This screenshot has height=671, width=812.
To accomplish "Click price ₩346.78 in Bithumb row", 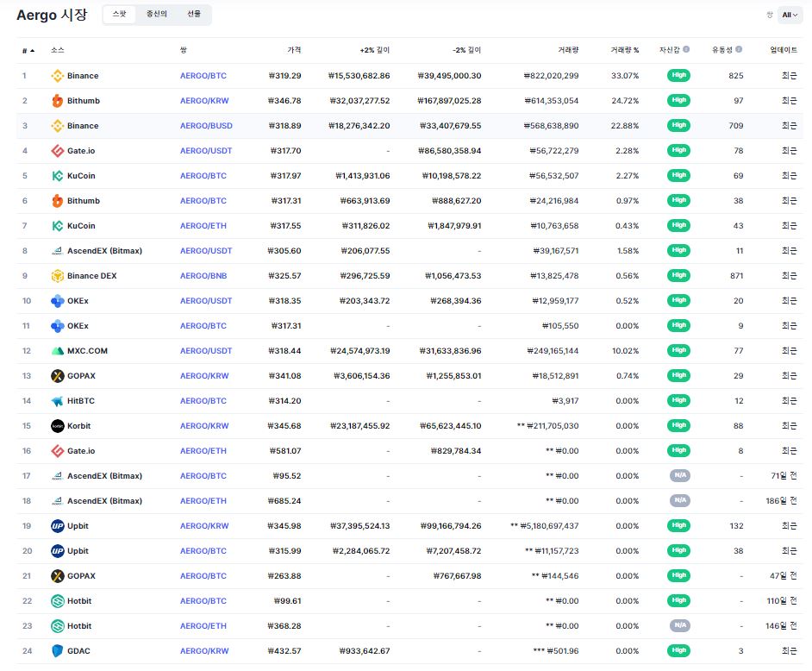I will coord(284,101).
